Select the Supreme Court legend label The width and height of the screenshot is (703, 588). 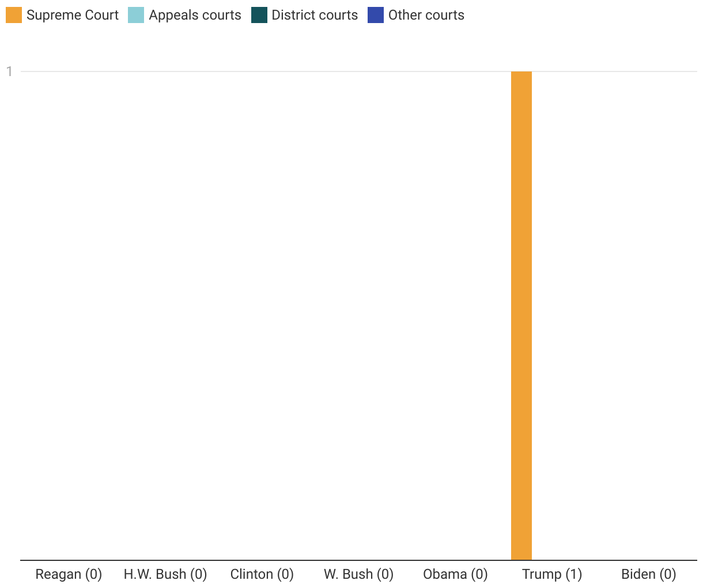[x=73, y=16]
